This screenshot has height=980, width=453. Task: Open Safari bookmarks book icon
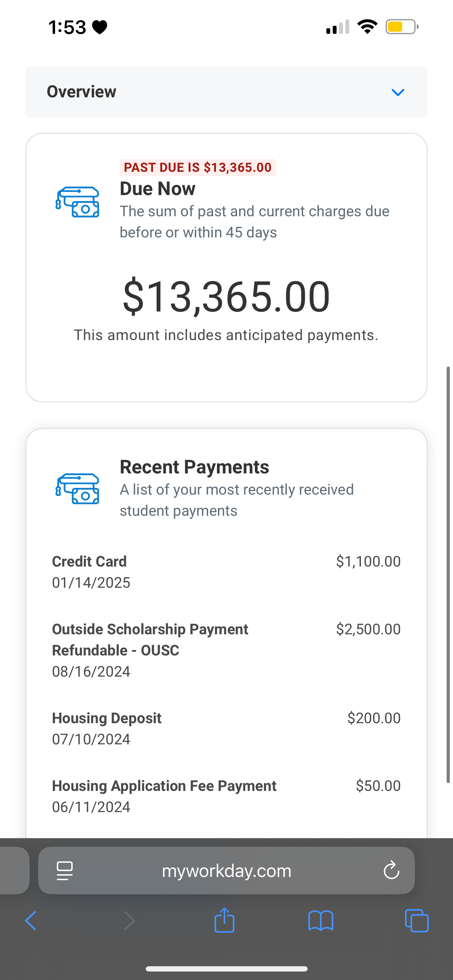click(x=321, y=921)
